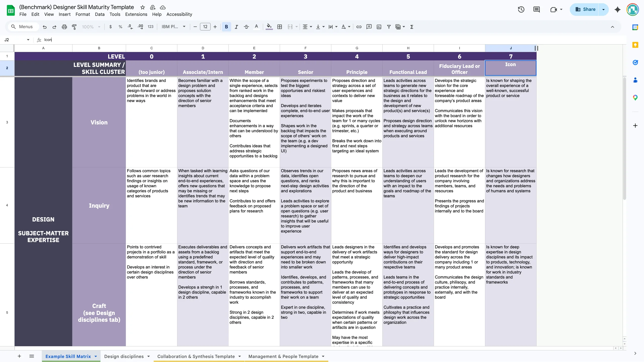This screenshot has height=362, width=644.
Task: Click the Undo arrow icon
Action: point(45,27)
